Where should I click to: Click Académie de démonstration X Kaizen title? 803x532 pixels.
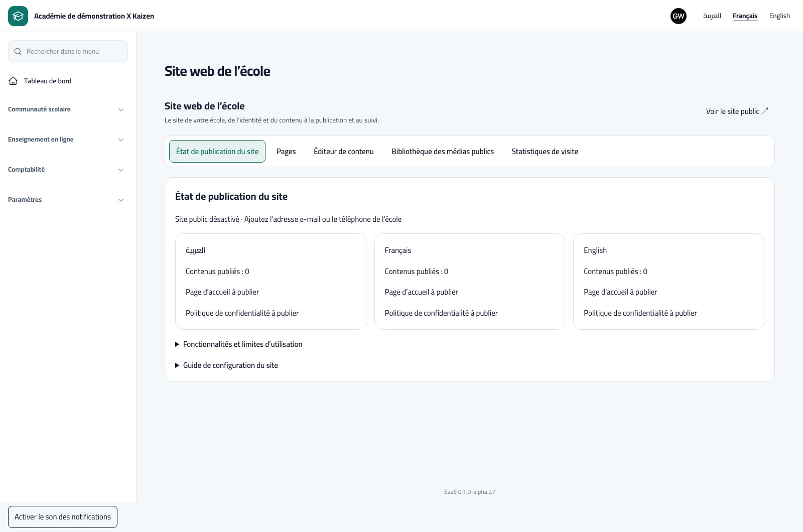[94, 16]
